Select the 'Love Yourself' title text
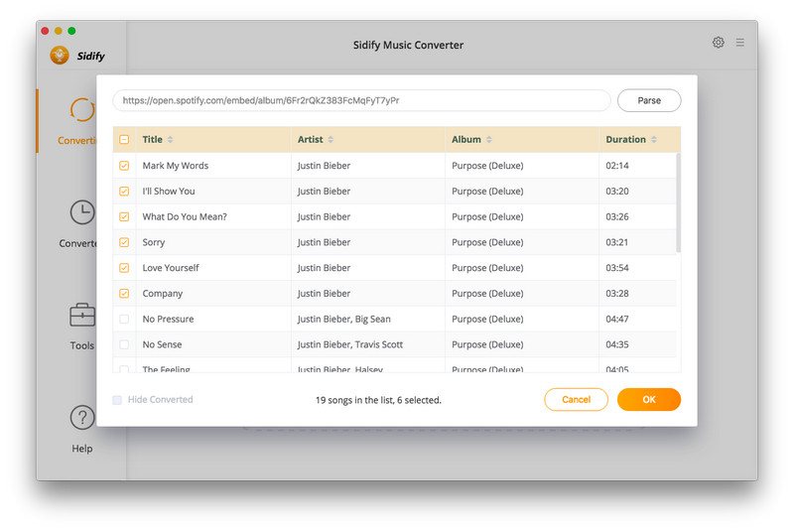The height and width of the screenshot is (532, 794). (x=171, y=268)
